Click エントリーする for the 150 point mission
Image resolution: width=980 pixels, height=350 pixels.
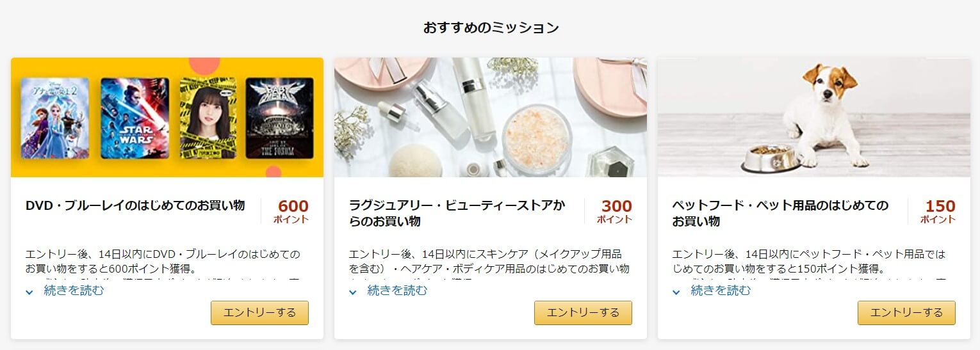(906, 313)
